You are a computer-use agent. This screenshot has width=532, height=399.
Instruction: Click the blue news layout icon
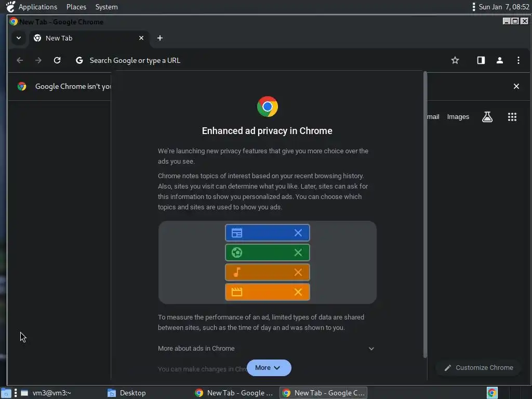click(237, 233)
